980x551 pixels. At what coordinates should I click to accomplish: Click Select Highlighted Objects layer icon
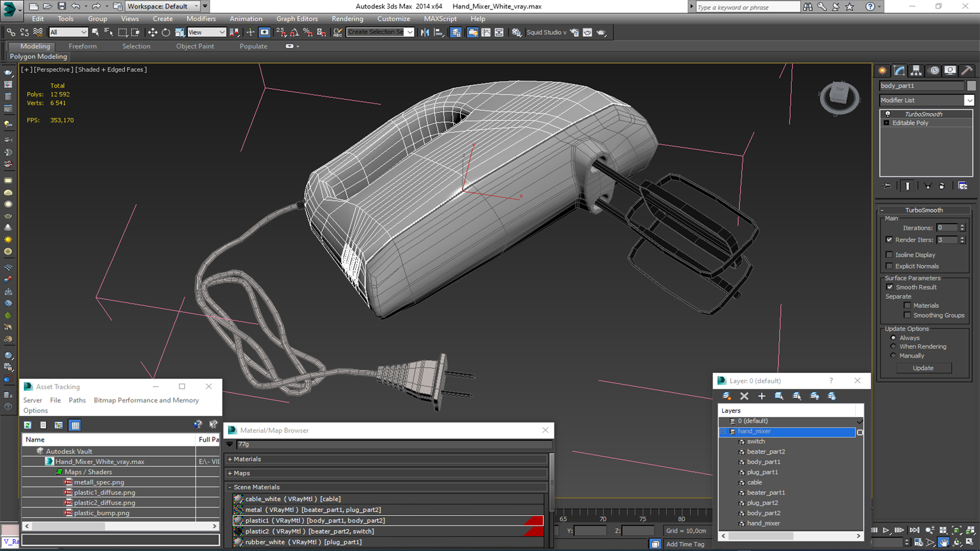[779, 396]
